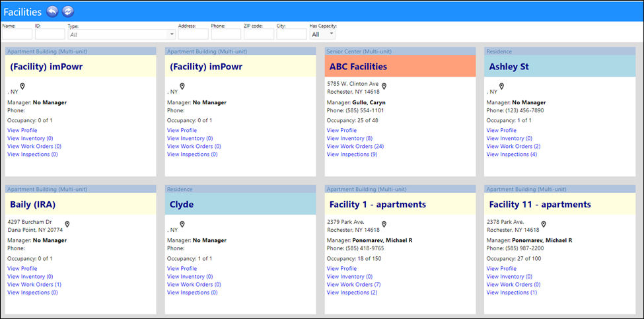Click the refresh icon in the Facilities header
644x319 pixels.
(x=68, y=12)
